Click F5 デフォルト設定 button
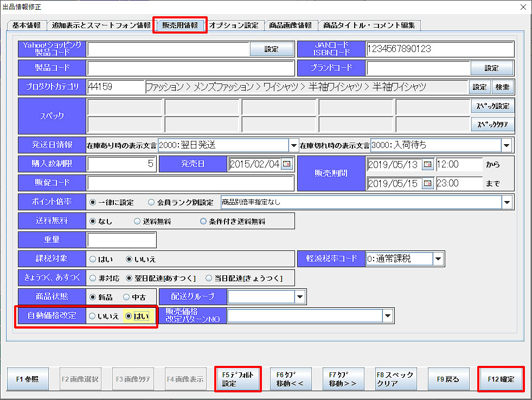532x400 pixels. click(238, 379)
